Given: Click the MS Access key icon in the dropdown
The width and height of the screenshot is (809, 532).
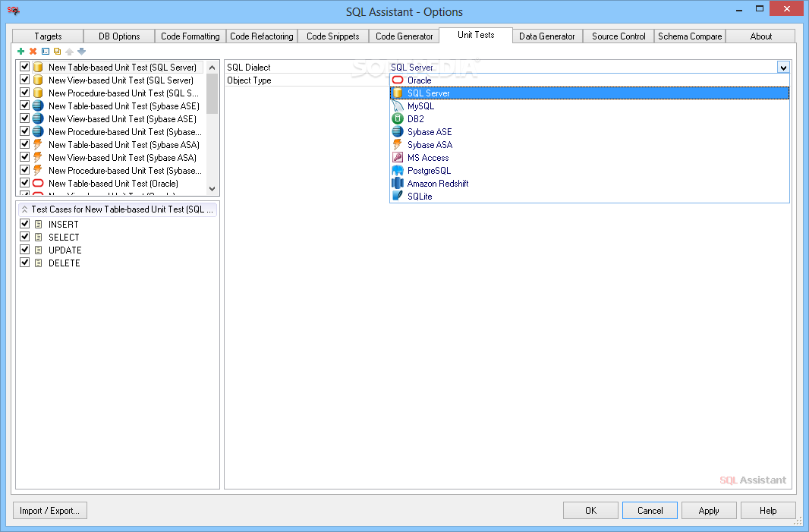Looking at the screenshot, I should tap(397, 157).
